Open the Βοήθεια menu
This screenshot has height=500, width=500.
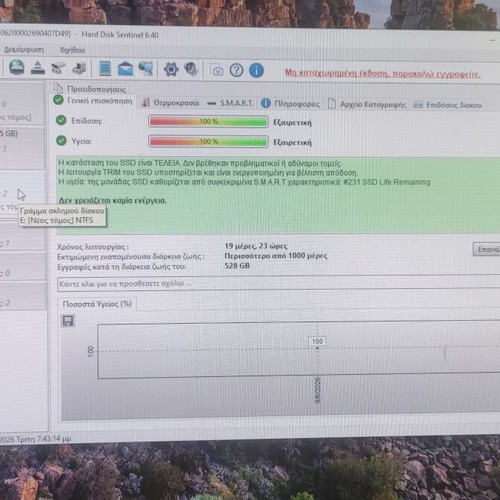(72, 50)
